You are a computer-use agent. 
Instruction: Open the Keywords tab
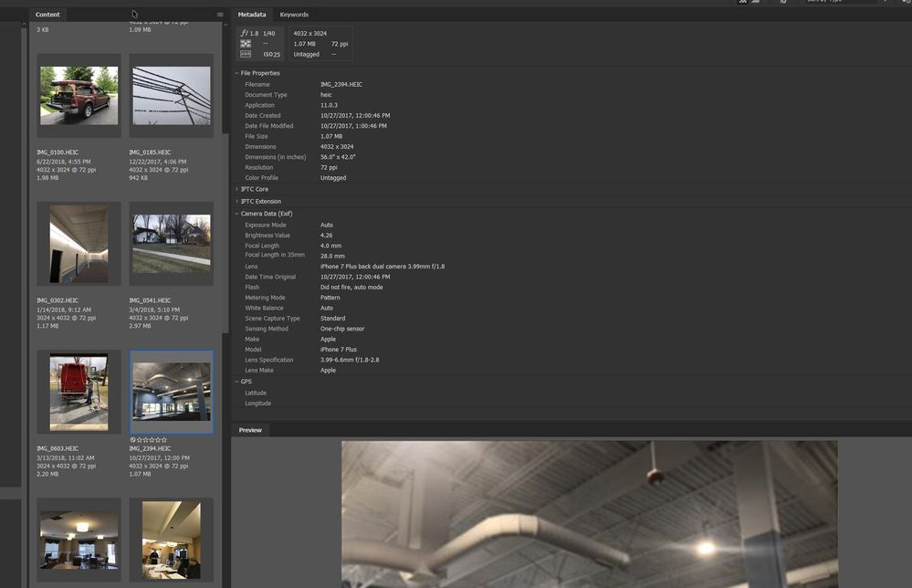[294, 15]
